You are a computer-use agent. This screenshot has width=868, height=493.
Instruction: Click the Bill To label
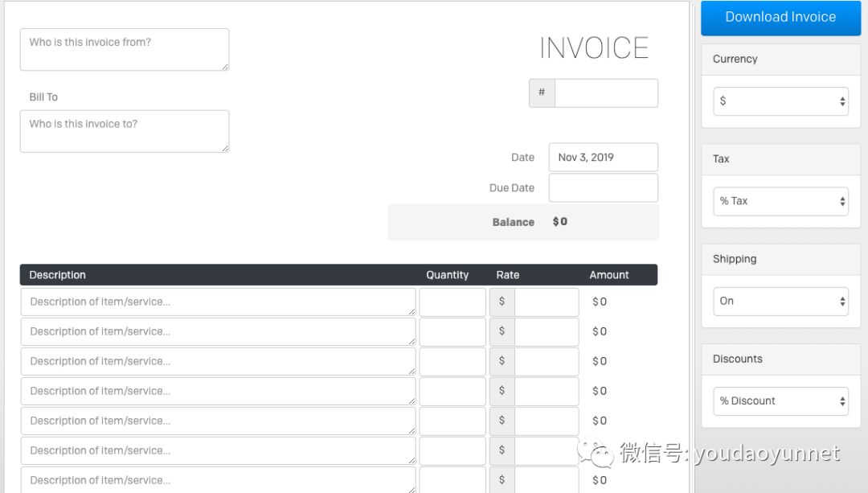click(x=43, y=97)
